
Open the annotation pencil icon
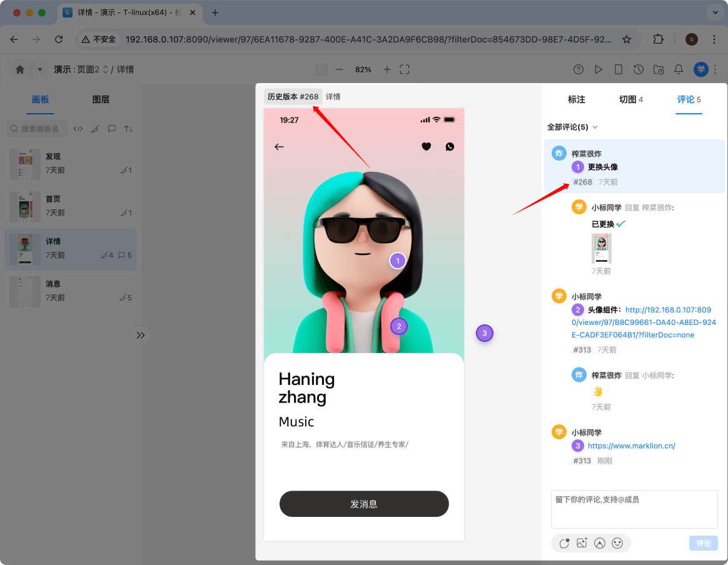(x=95, y=128)
